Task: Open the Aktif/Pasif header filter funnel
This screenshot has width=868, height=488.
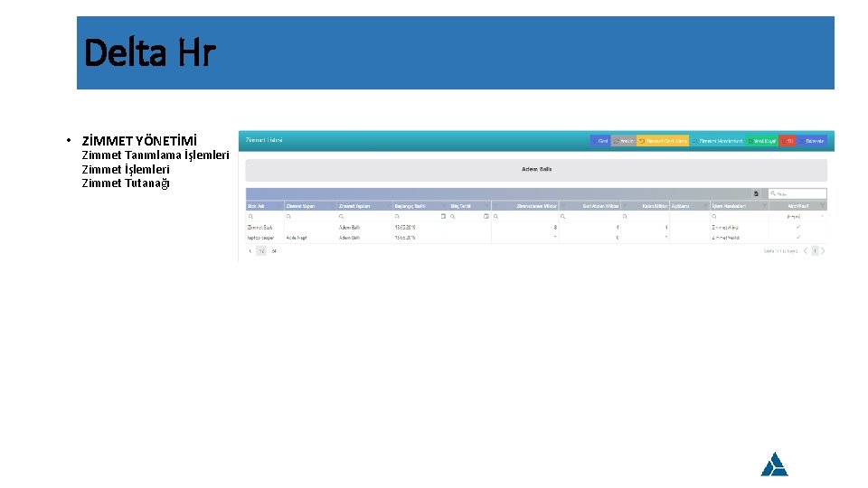Action: tap(822, 206)
